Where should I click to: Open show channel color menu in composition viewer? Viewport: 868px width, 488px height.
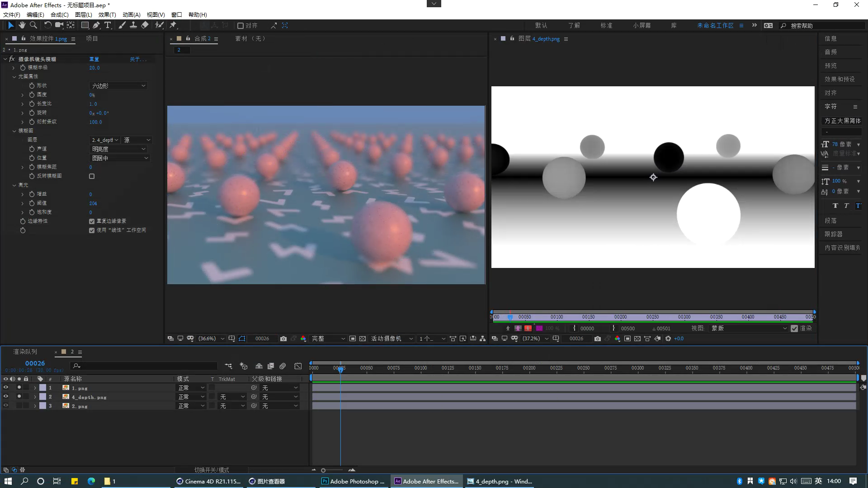click(x=303, y=338)
